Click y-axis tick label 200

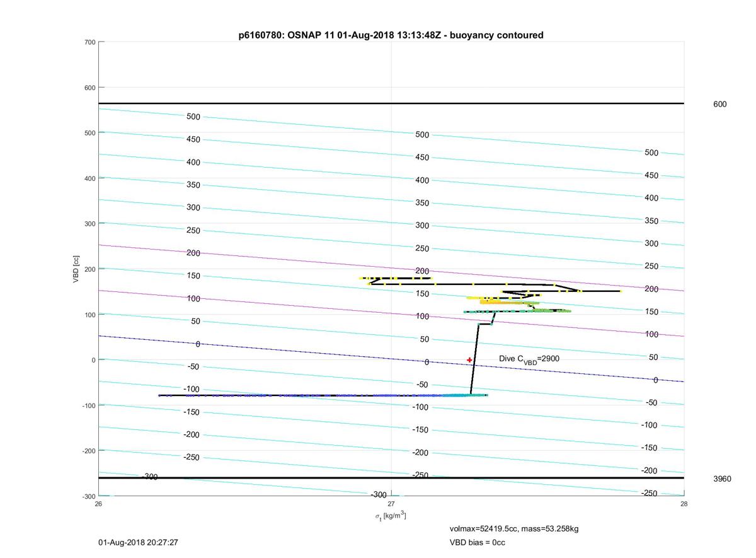[90, 269]
